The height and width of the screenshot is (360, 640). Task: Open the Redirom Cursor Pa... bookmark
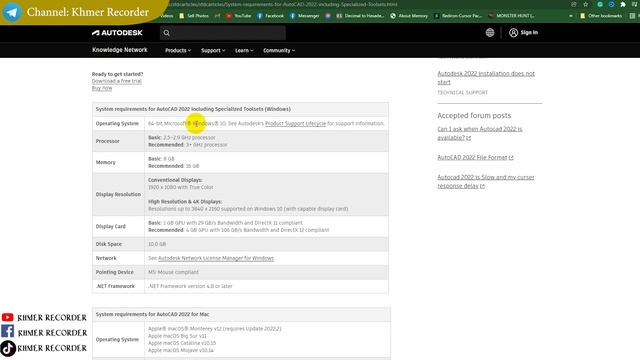458,16
